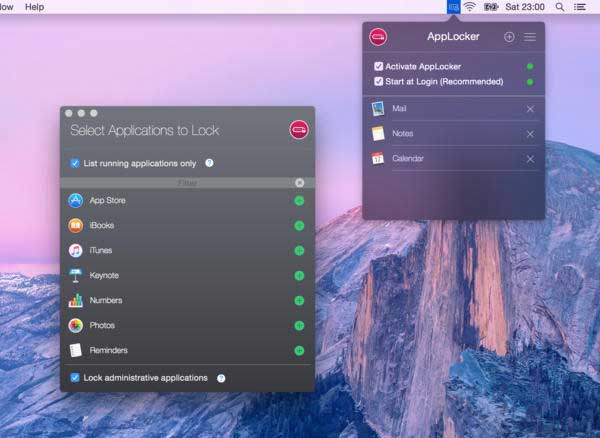Select the Mail text label
This screenshot has width=600, height=438.
point(399,109)
